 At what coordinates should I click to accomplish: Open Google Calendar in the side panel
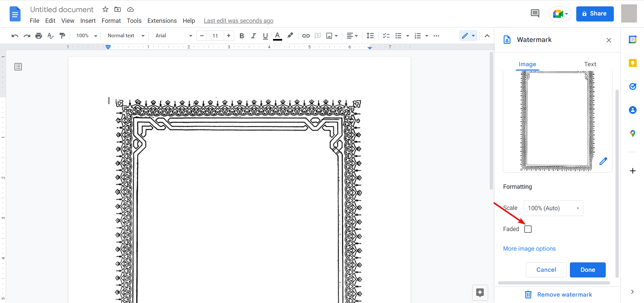coord(633,40)
